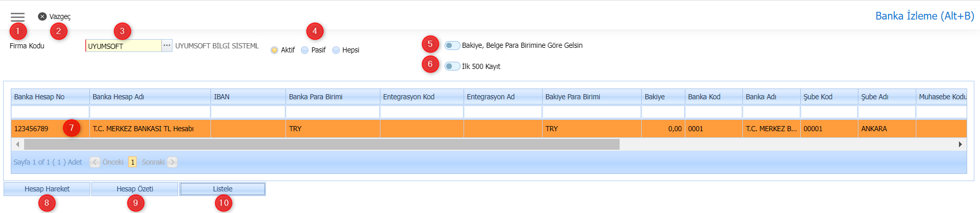The image size is (980, 213).
Task: Enable the İlk 500 Kayıt switch
Action: point(452,66)
